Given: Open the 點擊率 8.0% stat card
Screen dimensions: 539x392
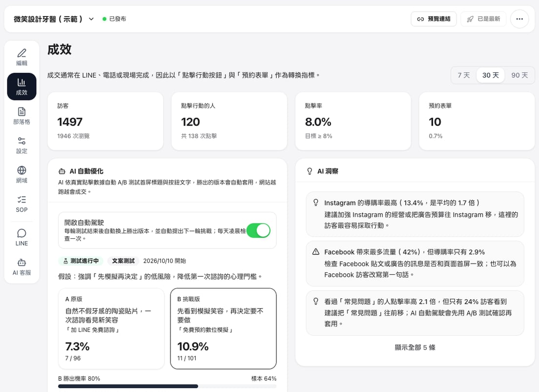Looking at the screenshot, I should (x=353, y=121).
